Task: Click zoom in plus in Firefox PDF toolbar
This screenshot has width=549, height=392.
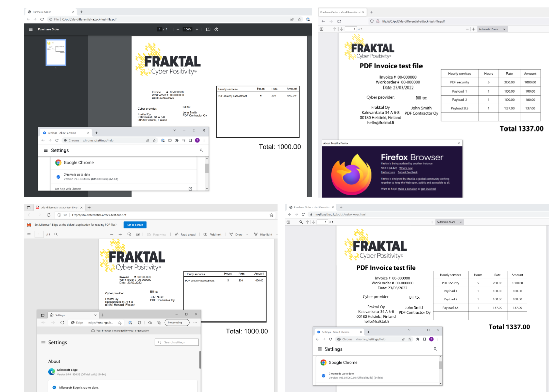Action: 473,29
